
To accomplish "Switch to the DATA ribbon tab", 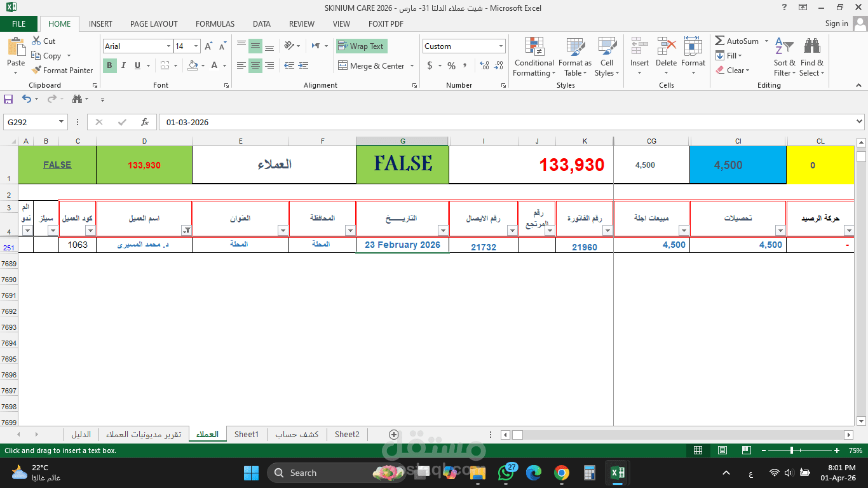I will (x=262, y=24).
